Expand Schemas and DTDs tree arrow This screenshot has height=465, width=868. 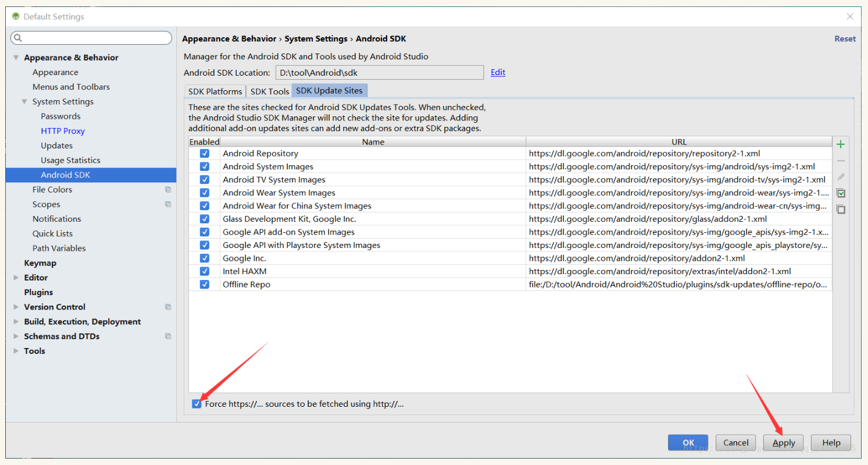16,336
